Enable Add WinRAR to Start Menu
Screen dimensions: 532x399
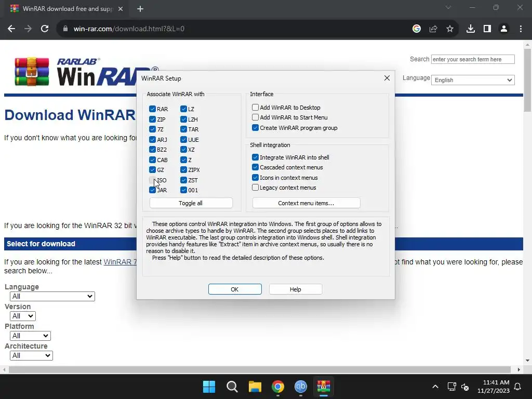255,117
